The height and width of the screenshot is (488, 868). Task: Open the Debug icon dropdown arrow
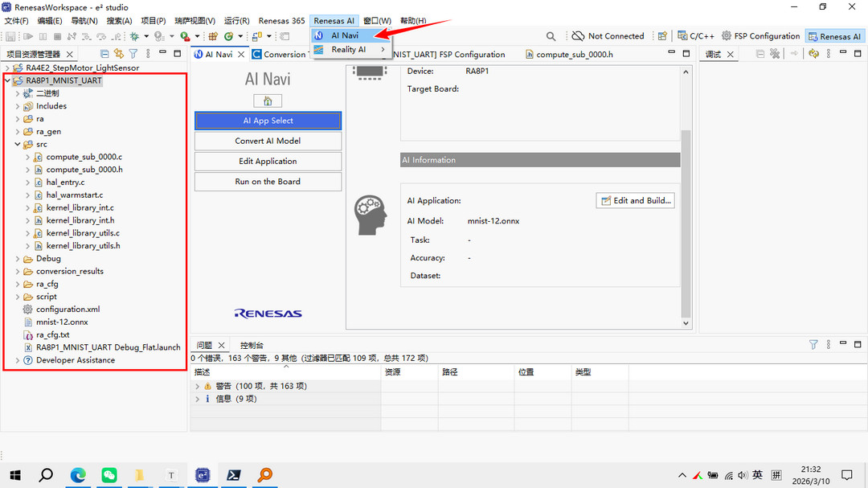[x=146, y=36]
